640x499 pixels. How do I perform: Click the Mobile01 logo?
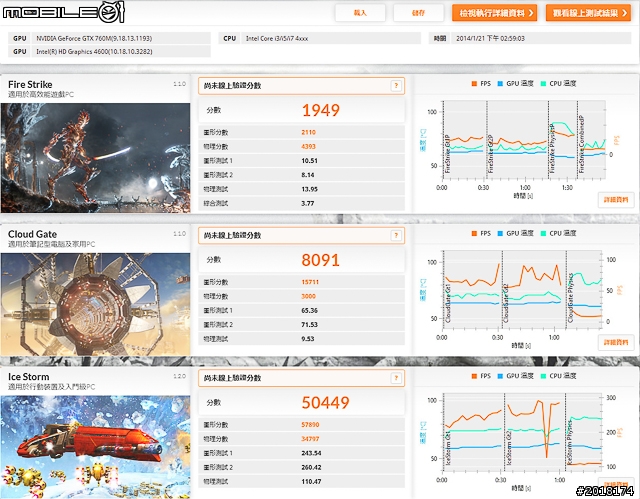(63, 12)
